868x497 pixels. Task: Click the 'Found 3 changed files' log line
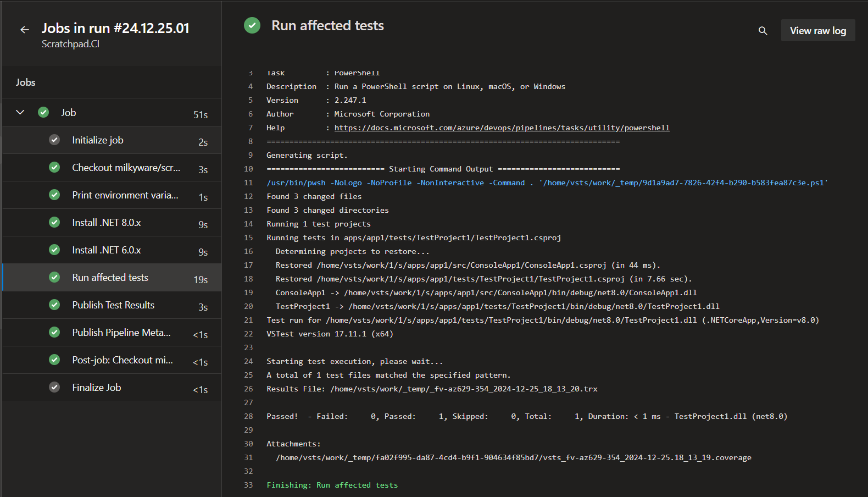314,196
